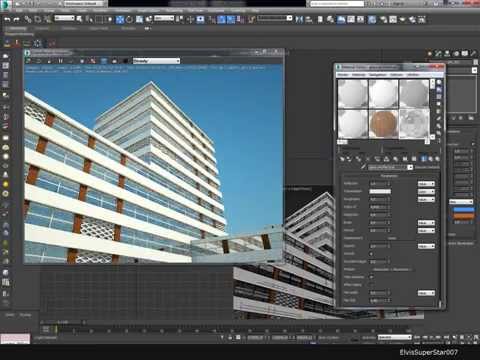Viewport: 480px width, 360px height.
Task: Activate the Select and Rotate tool
Action: (x=129, y=19)
